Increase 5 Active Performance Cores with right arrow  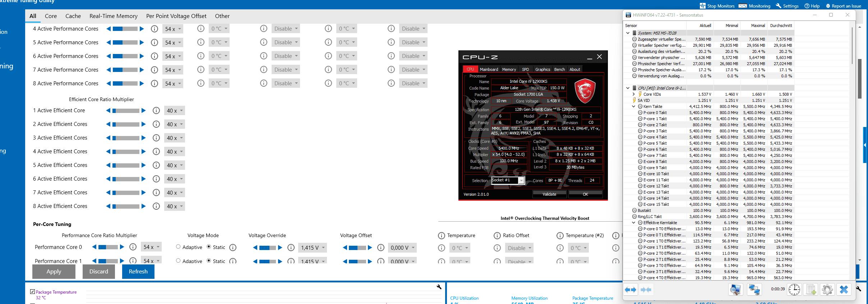[142, 42]
